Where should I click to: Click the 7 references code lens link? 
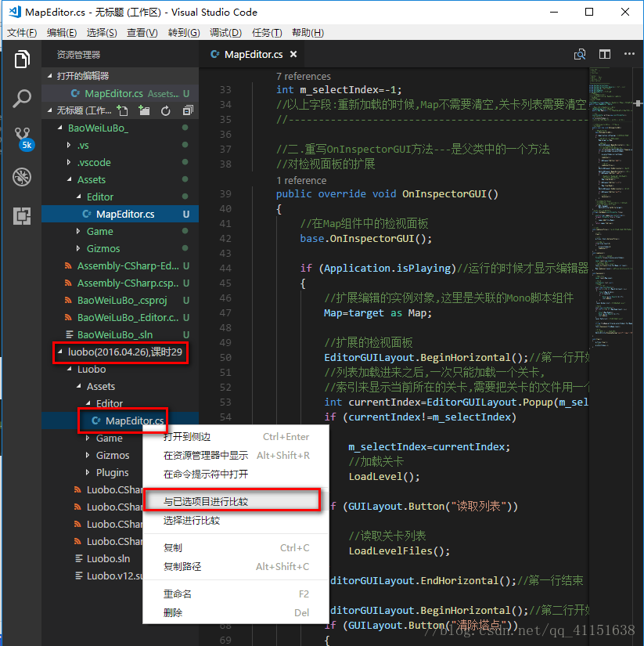click(x=304, y=76)
